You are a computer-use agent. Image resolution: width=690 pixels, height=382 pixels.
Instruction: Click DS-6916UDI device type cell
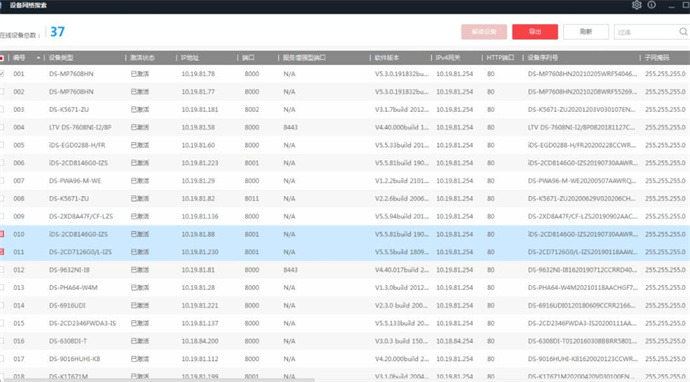(x=67, y=305)
